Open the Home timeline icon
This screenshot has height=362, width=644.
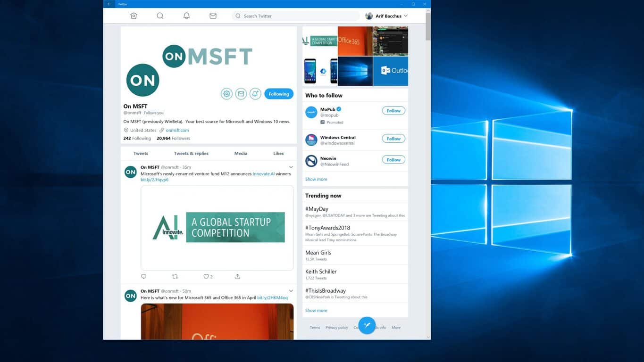point(134,16)
